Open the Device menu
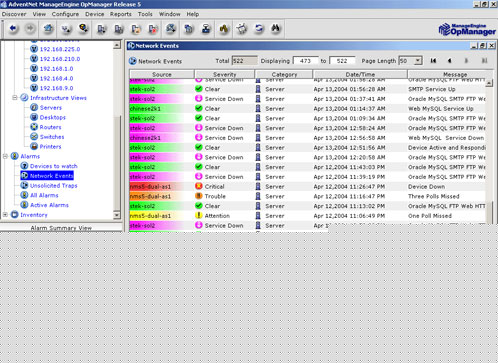Image resolution: width=498 pixels, height=363 pixels. (x=95, y=14)
